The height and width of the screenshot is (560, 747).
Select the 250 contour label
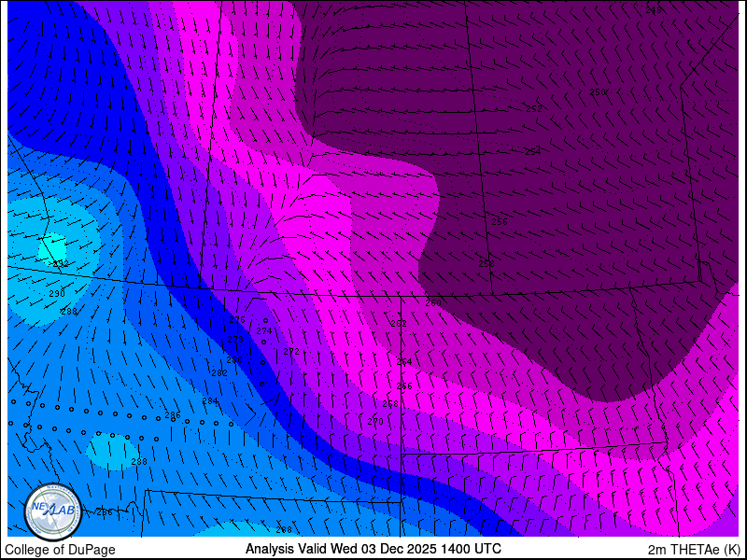598,92
